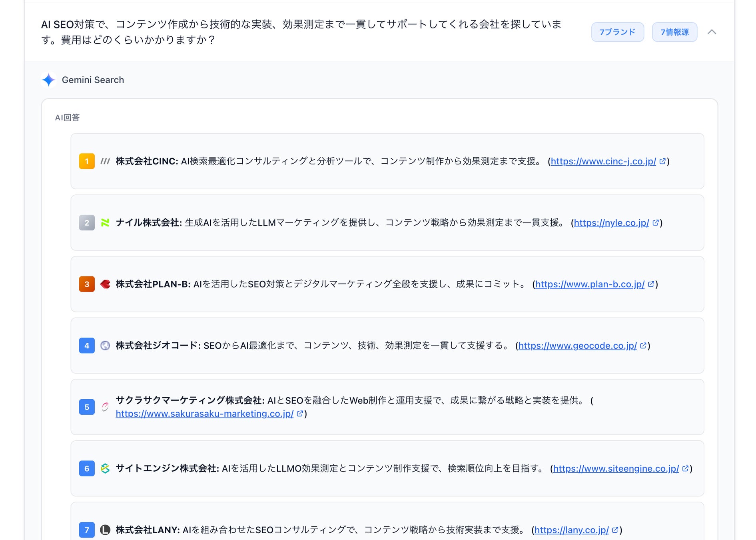Collapse the AI SEO対策 question panel
The height and width of the screenshot is (540, 756).
pyautogui.click(x=712, y=32)
